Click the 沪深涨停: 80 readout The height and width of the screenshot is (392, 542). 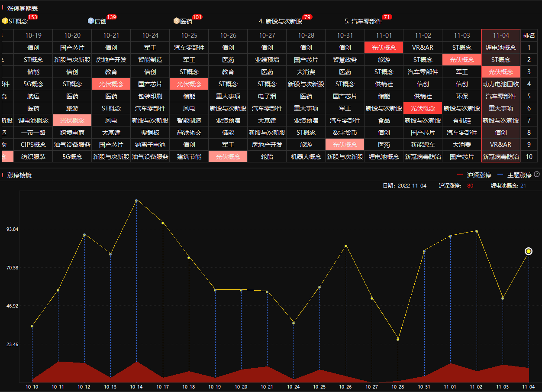[456, 186]
